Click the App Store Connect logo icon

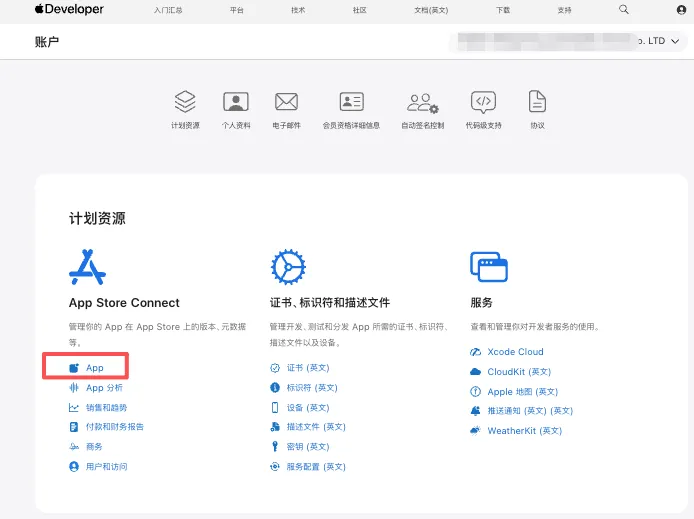[87, 267]
